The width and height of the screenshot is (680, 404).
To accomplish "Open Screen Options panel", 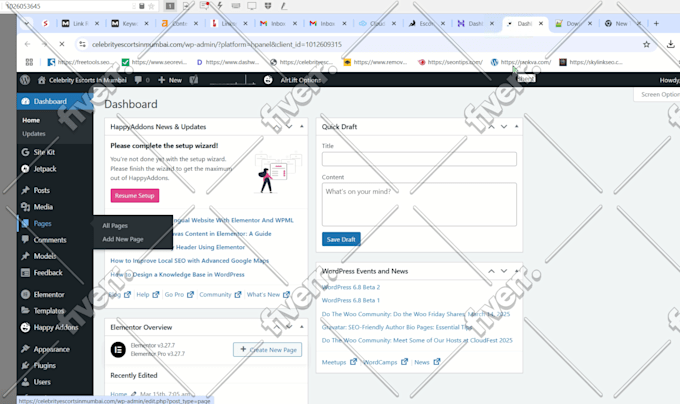I will pos(659,94).
